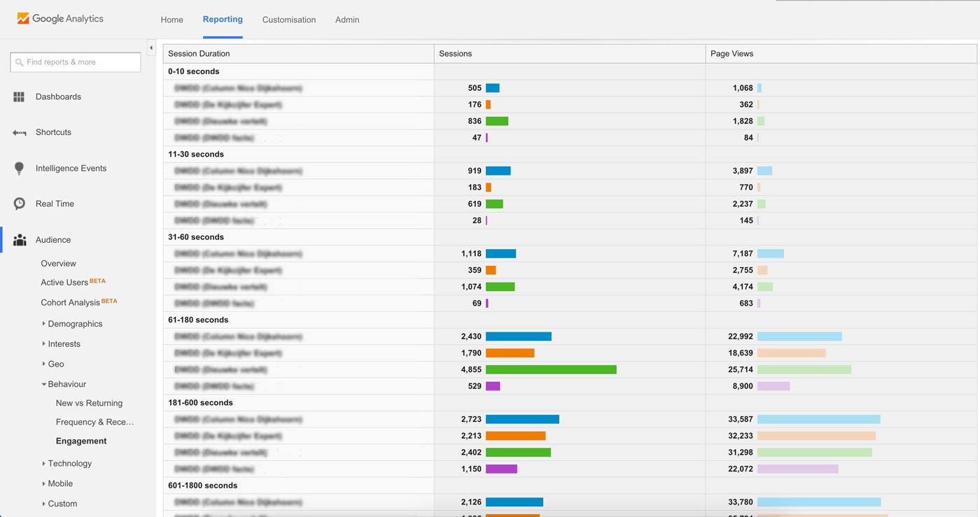This screenshot has width=980, height=517.
Task: Expand the Demographics section
Action: 43,324
